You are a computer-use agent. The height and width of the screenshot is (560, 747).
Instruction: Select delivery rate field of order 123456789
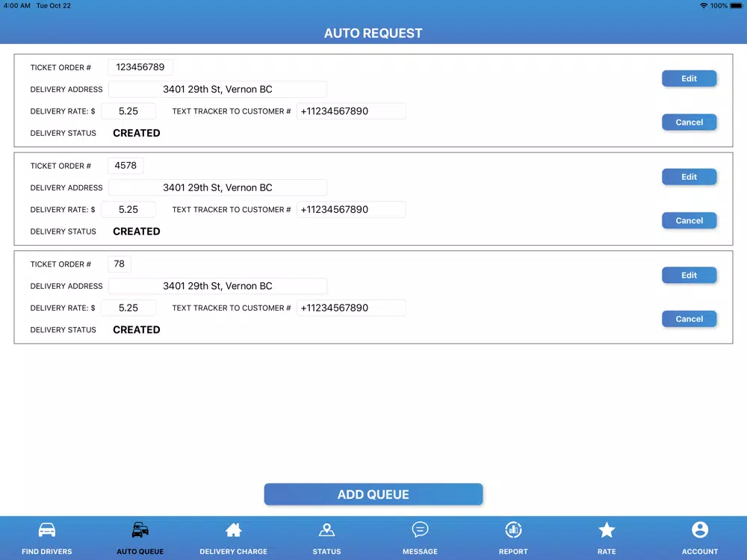[x=128, y=111]
